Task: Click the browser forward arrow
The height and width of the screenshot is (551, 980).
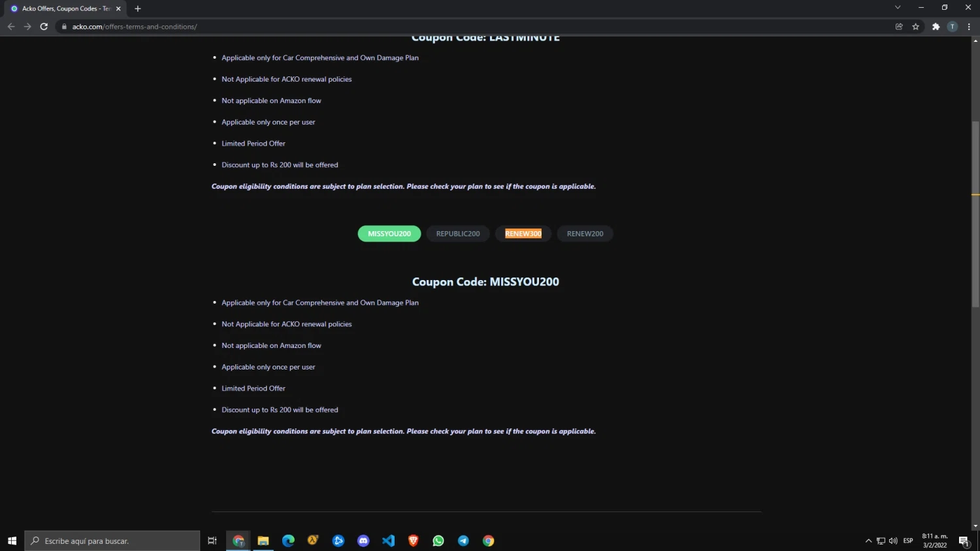Action: 27,27
